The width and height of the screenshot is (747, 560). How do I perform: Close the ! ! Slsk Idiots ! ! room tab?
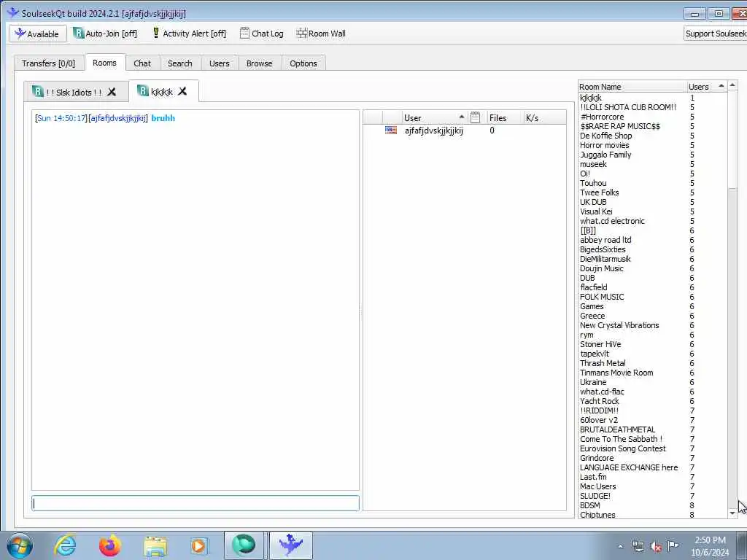coord(112,92)
